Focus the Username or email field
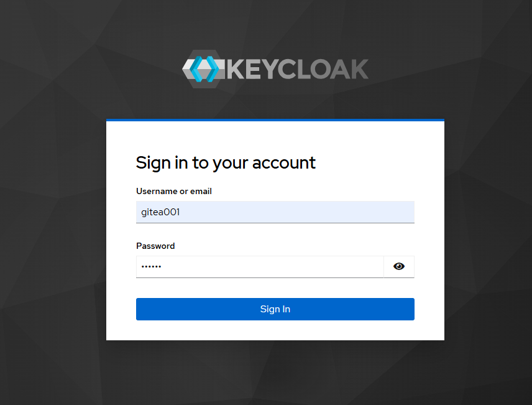Viewport: 532px width, 405px height. tap(275, 212)
